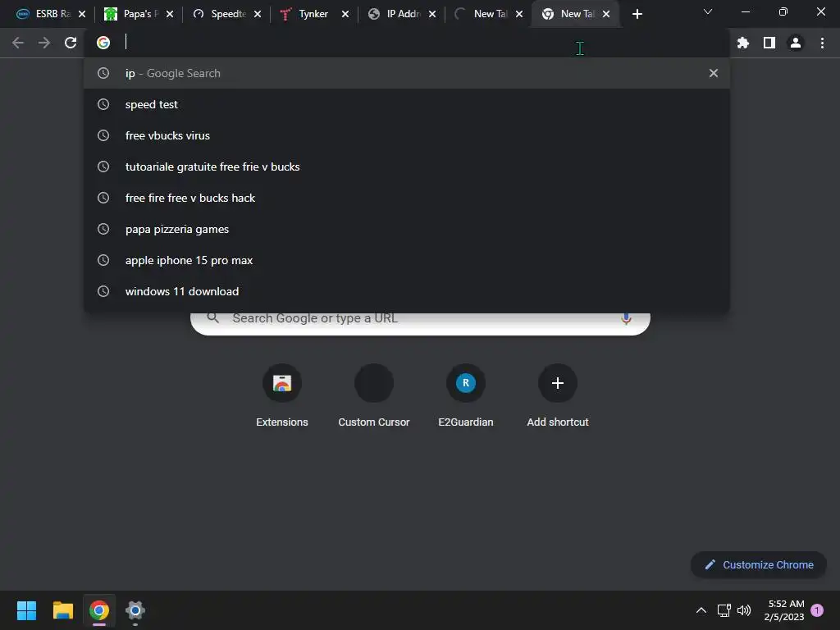
Task: Open the E2Guardian shortcut tile
Action: click(x=466, y=396)
